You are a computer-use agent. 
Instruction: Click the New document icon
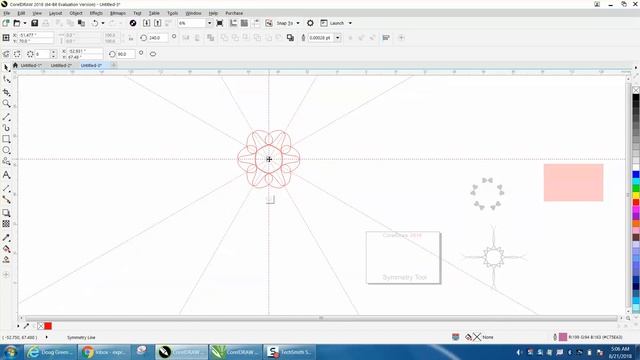pos(6,23)
